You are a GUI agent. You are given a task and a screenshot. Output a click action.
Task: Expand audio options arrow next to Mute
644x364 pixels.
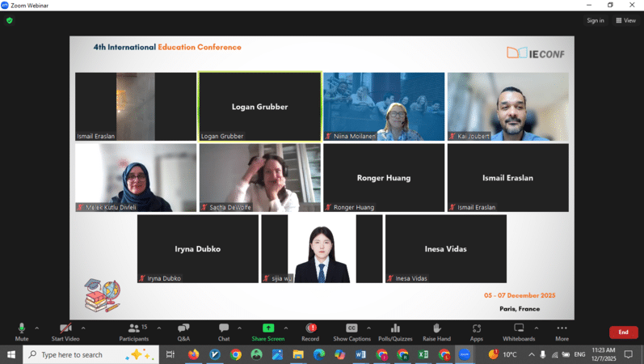coord(37,328)
